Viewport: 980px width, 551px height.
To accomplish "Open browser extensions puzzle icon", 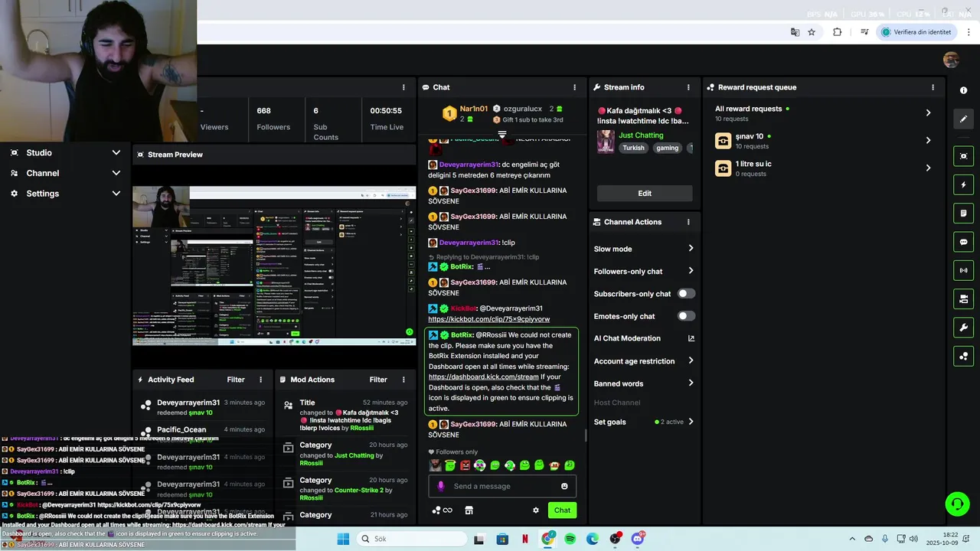I will [x=837, y=32].
